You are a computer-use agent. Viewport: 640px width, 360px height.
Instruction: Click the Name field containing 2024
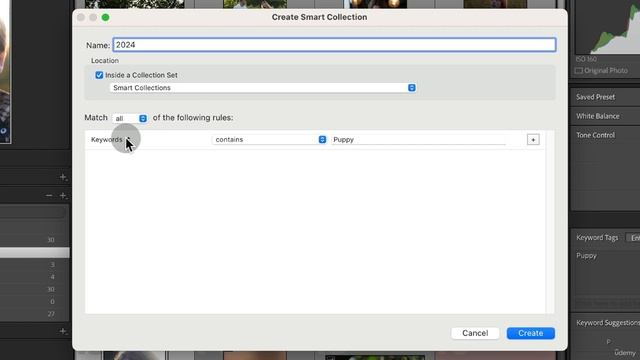click(x=334, y=45)
